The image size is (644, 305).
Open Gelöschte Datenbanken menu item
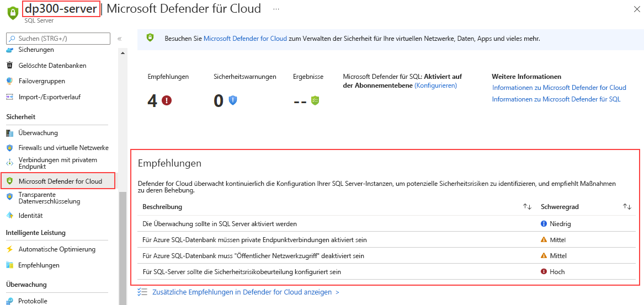tap(52, 65)
